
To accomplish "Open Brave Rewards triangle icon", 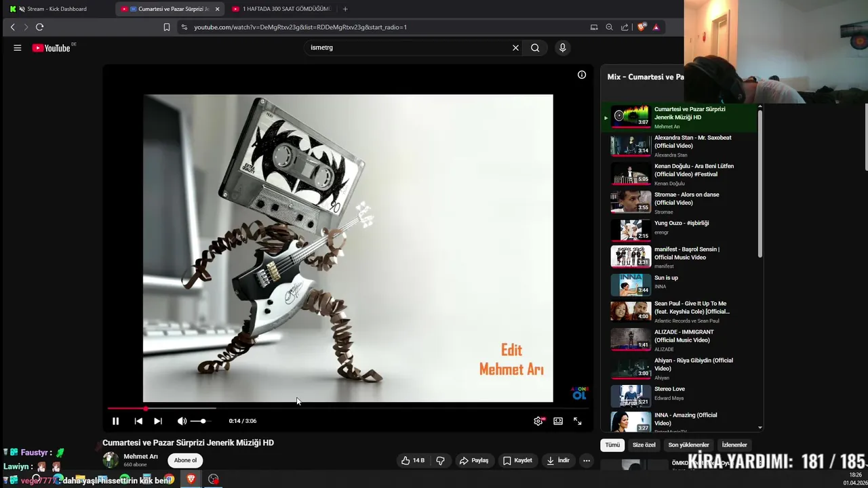I will pyautogui.click(x=656, y=27).
